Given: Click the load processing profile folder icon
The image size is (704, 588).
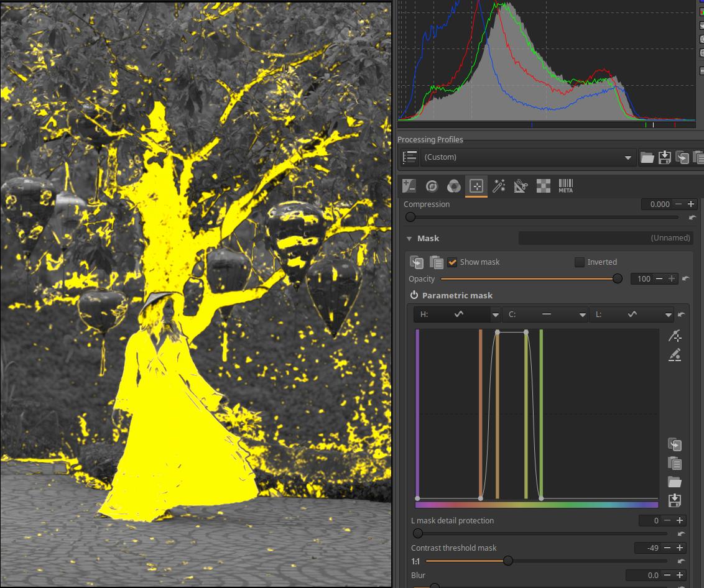Looking at the screenshot, I should tap(647, 157).
